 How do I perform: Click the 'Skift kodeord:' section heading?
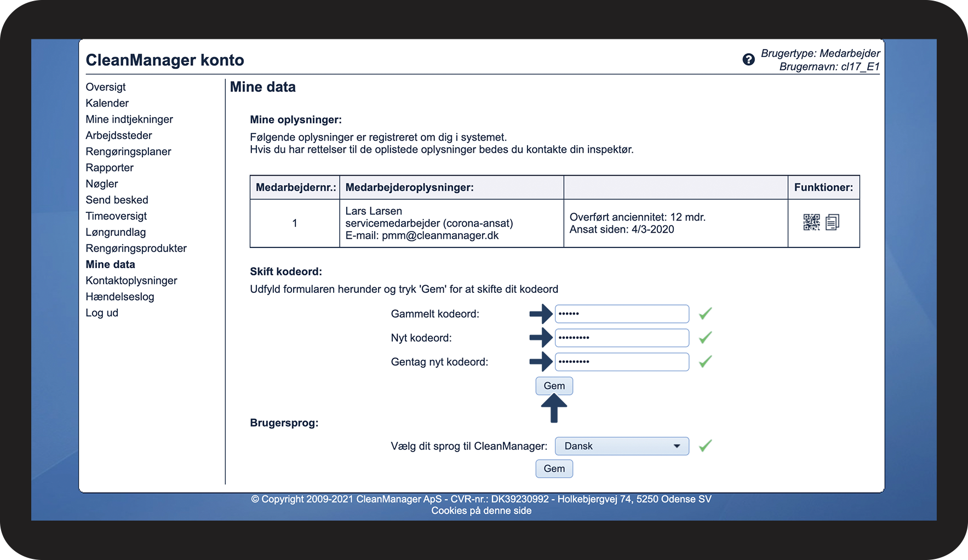point(286,272)
